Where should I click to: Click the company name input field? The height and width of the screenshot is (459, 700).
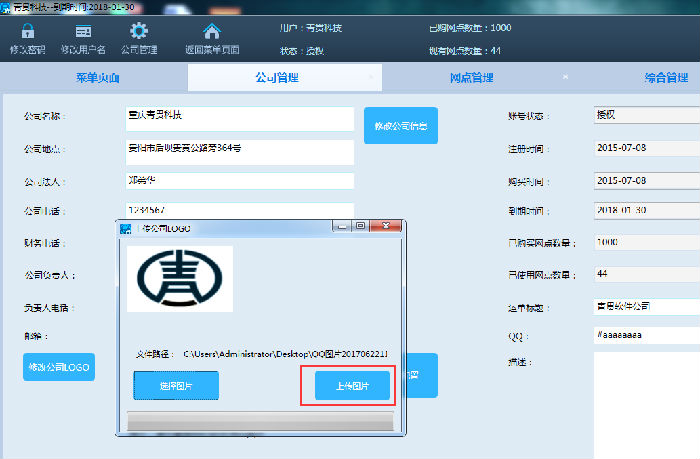point(240,118)
